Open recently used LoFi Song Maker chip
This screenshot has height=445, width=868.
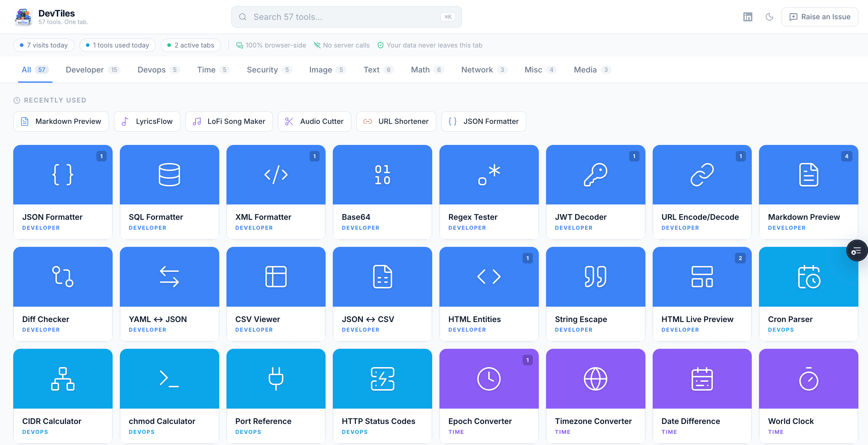229,121
